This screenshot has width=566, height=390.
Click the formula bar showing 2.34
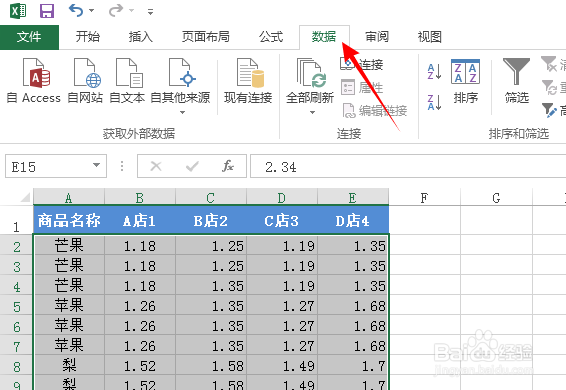point(408,166)
